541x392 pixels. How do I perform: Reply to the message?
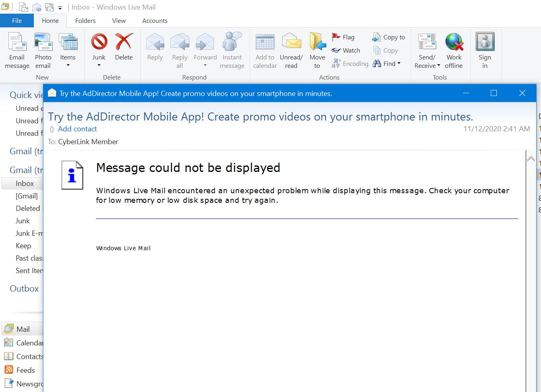(155, 47)
